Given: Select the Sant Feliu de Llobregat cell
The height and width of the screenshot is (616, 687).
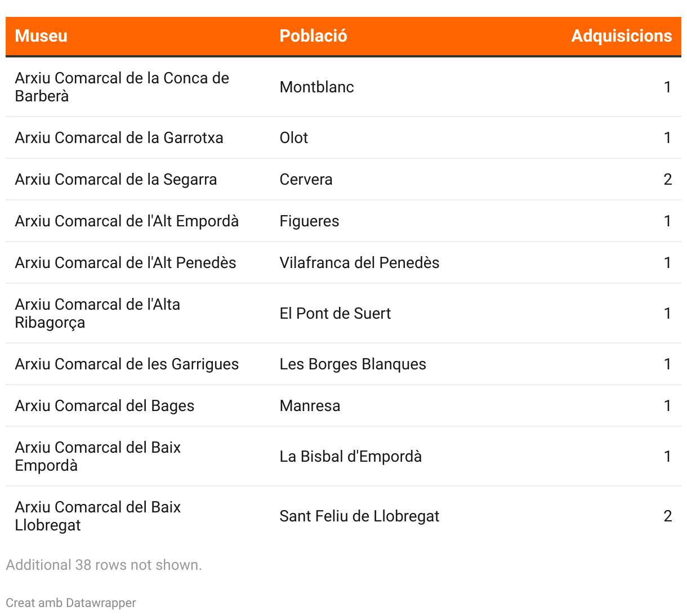Looking at the screenshot, I should [x=360, y=516].
